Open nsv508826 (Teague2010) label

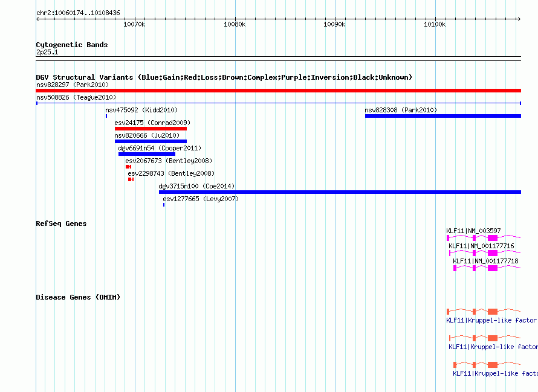(x=76, y=97)
